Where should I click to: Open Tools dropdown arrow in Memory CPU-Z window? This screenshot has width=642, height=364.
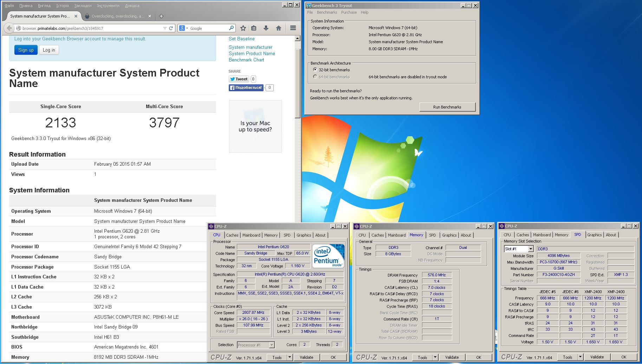coord(435,357)
